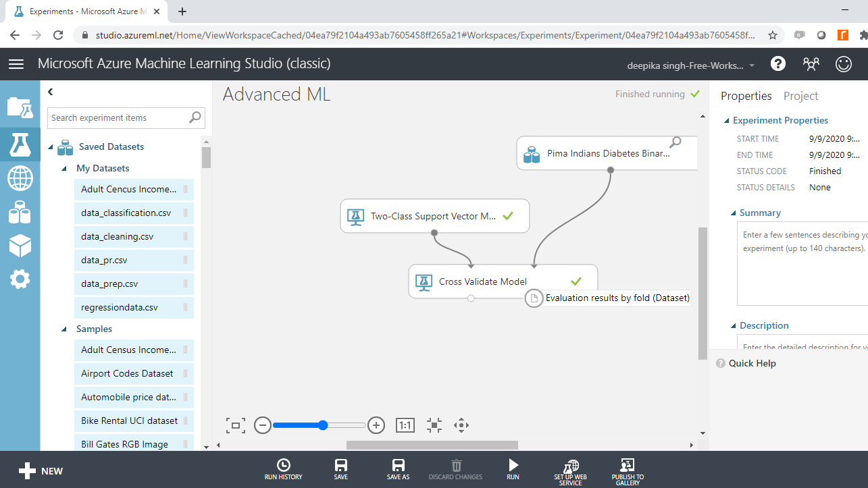Click the zoom to fit selection icon
The image size is (868, 488).
434,425
